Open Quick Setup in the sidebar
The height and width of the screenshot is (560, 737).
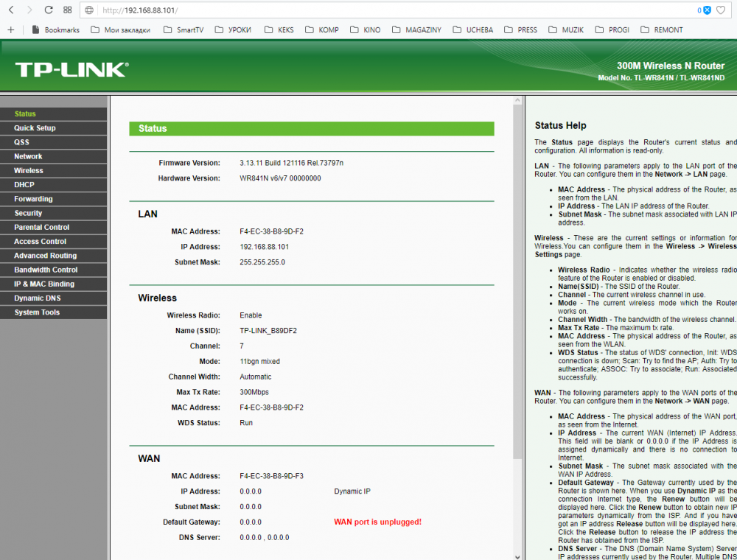[x=35, y=128]
